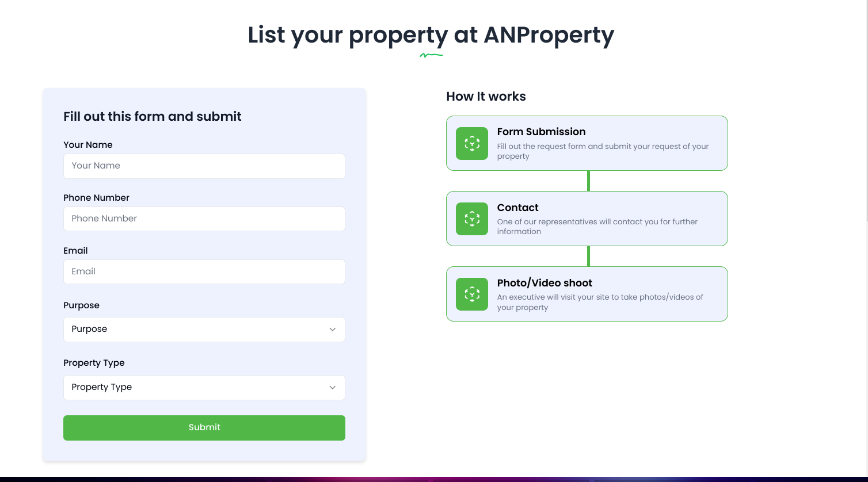
Task: Click the Form Submission step icon
Action: point(471,143)
